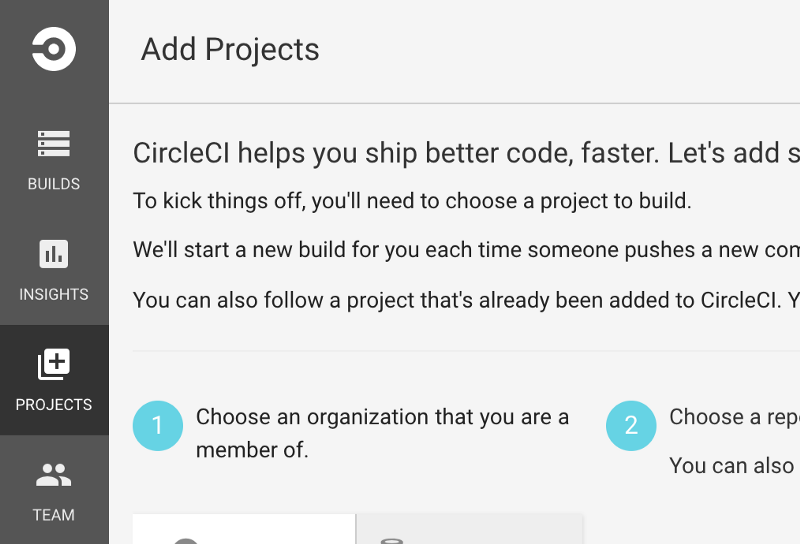
Task: Go to the BUILDS sidebar label
Action: click(x=54, y=184)
